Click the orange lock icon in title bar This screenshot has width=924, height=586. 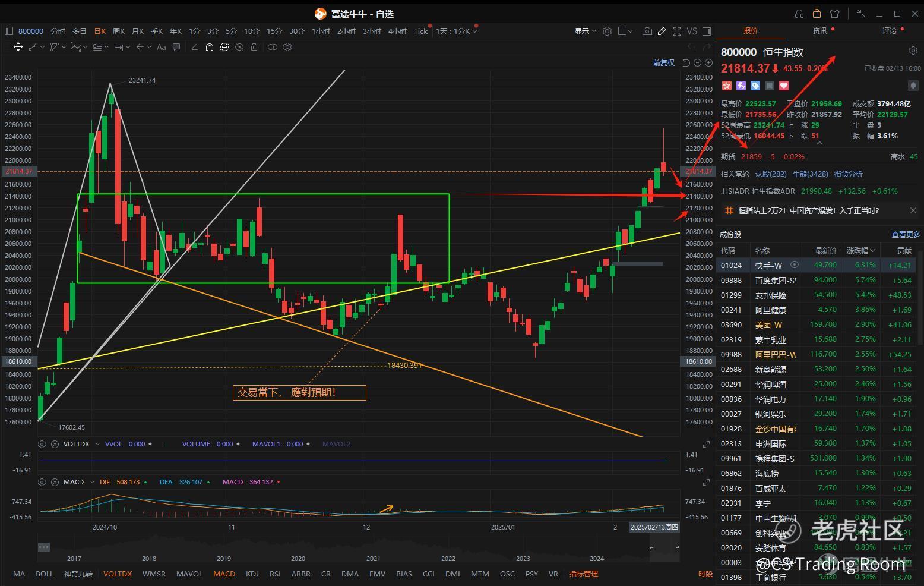[817, 14]
